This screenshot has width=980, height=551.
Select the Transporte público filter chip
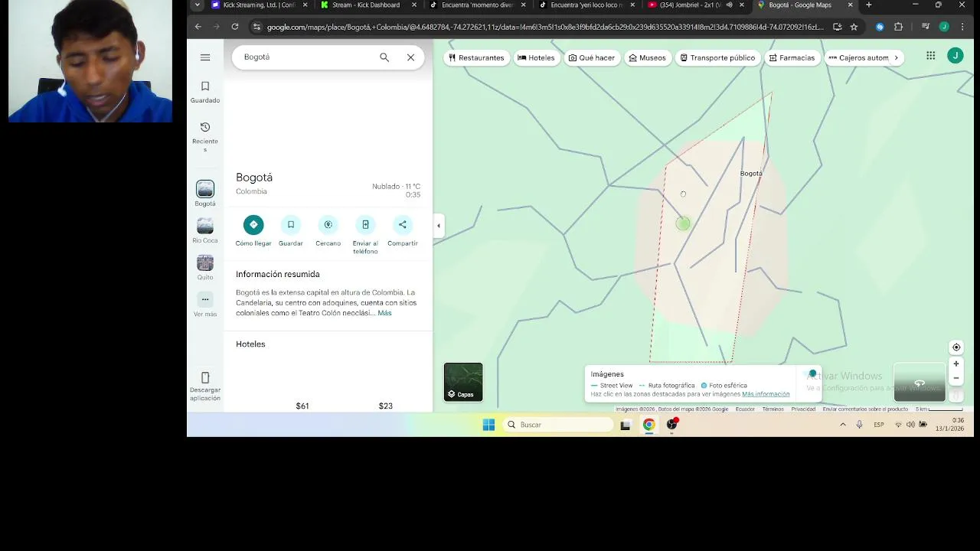pos(718,57)
